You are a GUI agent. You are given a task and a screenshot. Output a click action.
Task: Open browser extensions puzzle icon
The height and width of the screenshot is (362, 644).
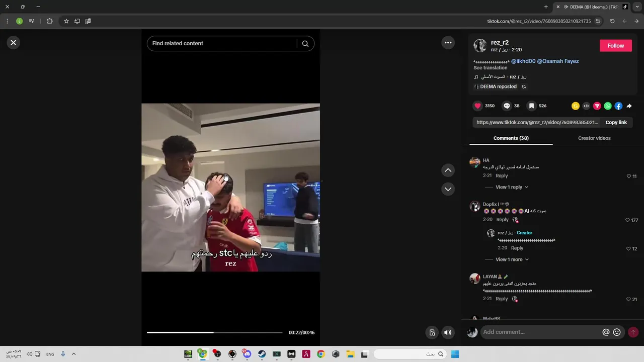(x=49, y=21)
